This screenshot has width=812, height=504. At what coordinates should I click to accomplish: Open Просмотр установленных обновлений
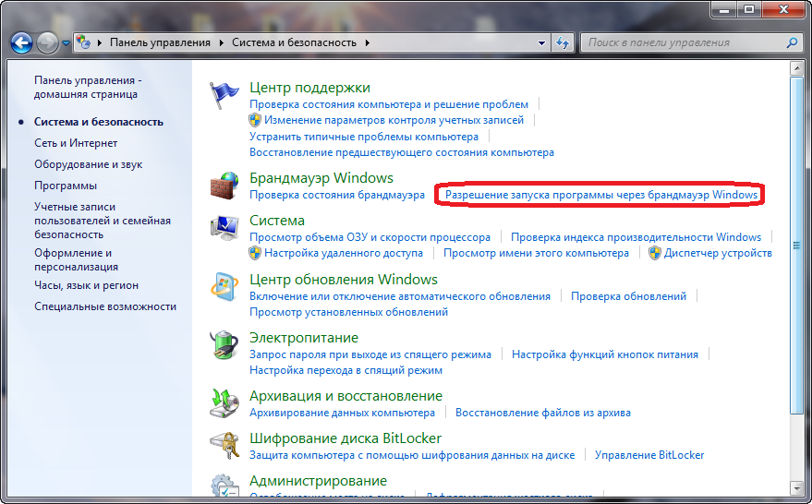coord(348,312)
